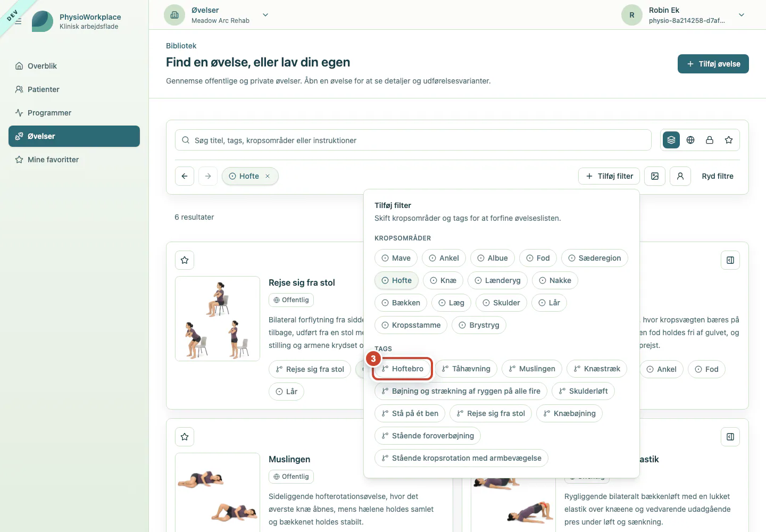Click the person icon filter button
Viewport: 766px width, 532px height.
click(680, 176)
